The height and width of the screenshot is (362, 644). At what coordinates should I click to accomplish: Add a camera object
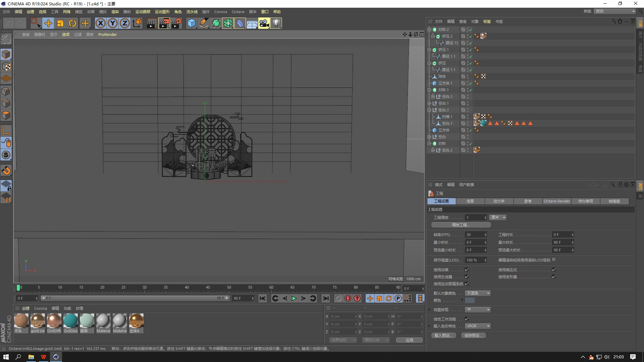pyautogui.click(x=264, y=23)
